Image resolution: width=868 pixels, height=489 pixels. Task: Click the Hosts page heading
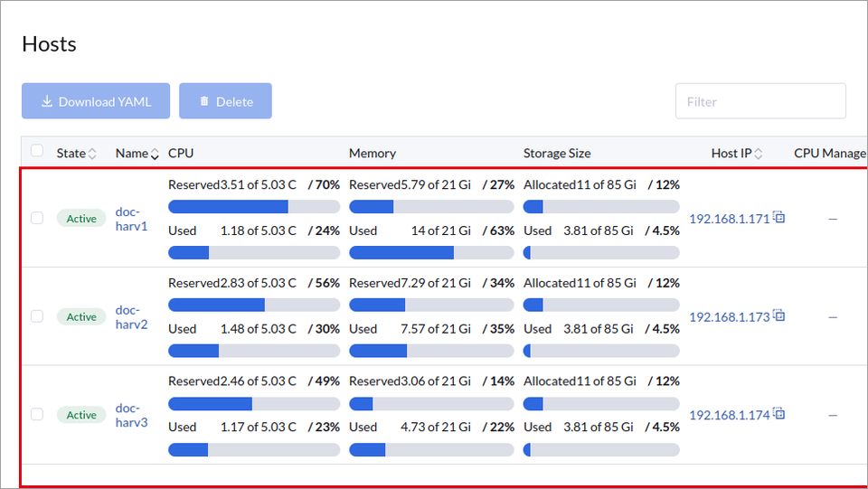[x=49, y=44]
